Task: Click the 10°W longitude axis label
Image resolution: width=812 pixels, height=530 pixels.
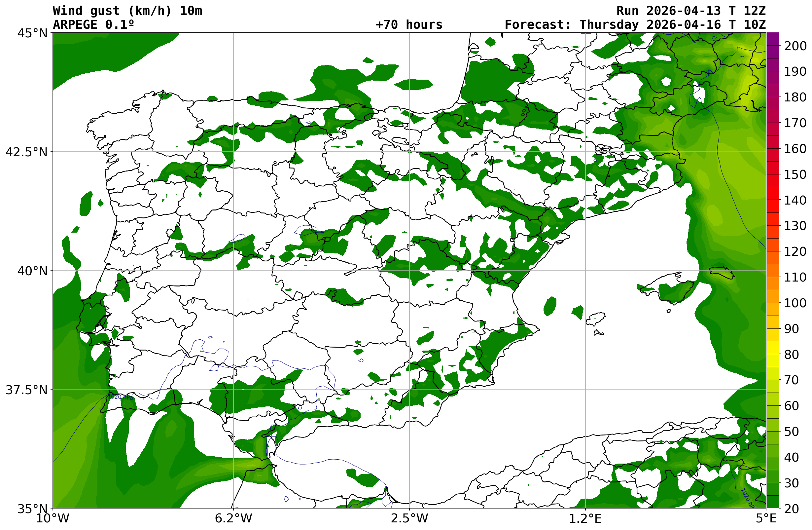Action: pyautogui.click(x=53, y=518)
